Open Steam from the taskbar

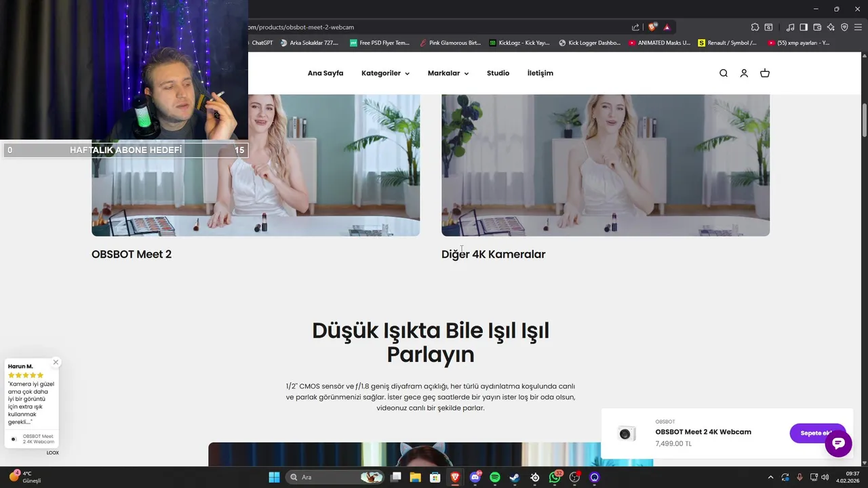515,477
